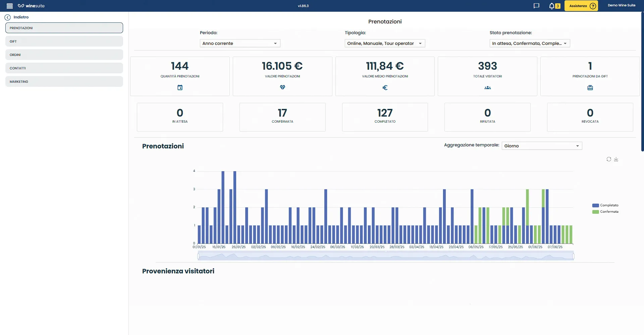Open the Tipologia filter dropdown
644x335 pixels.
click(x=385, y=44)
